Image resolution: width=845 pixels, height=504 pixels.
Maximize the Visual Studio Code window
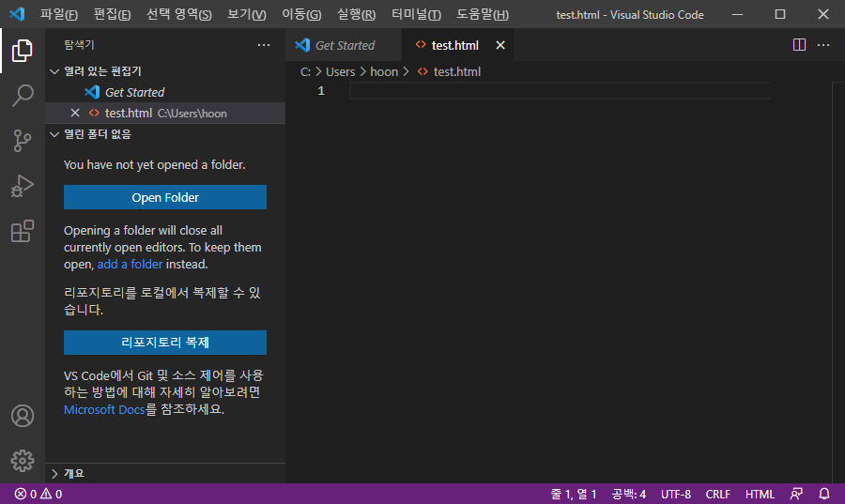click(780, 14)
